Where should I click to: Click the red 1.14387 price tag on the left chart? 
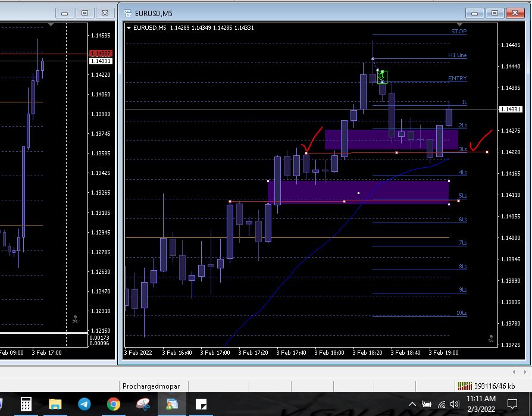[x=101, y=54]
